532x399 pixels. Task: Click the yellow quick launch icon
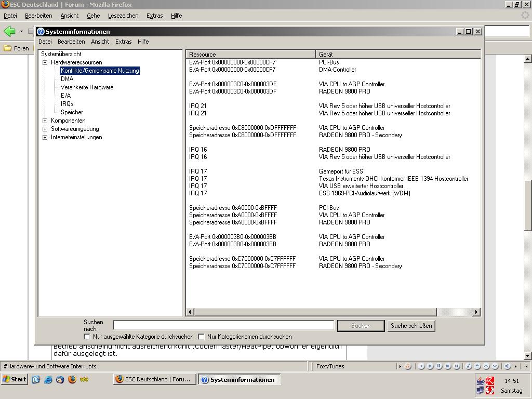84,379
